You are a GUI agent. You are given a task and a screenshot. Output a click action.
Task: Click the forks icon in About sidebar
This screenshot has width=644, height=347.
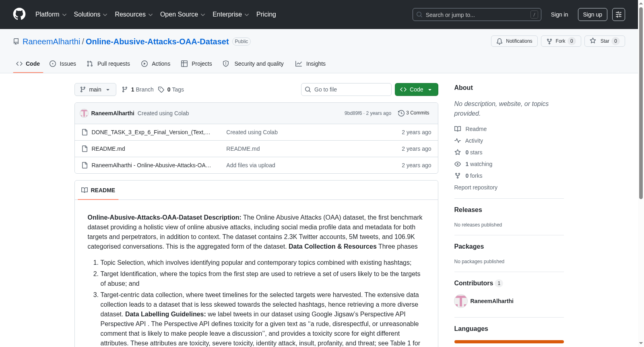(x=458, y=176)
